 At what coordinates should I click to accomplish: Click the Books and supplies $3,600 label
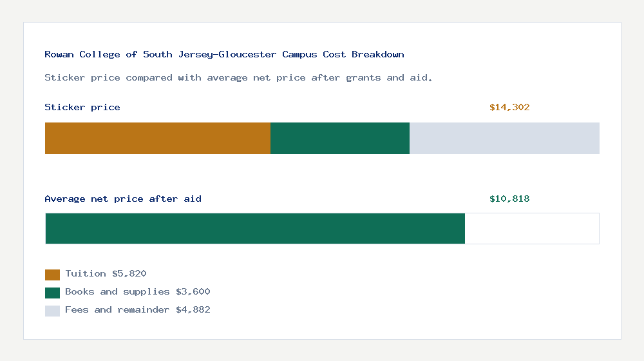138,291
